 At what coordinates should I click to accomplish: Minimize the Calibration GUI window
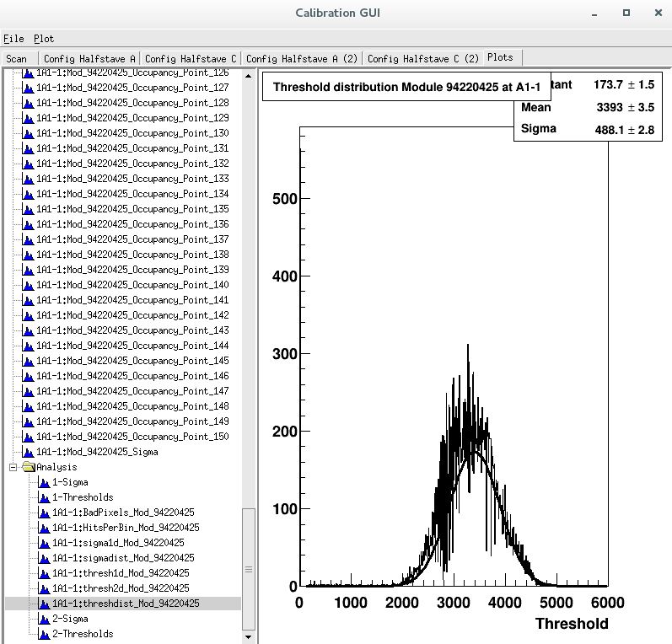click(594, 13)
